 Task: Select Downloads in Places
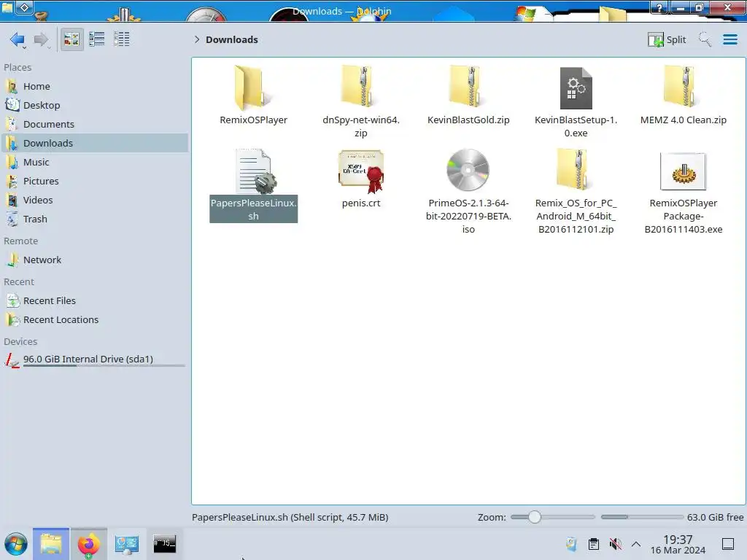pos(94,144)
